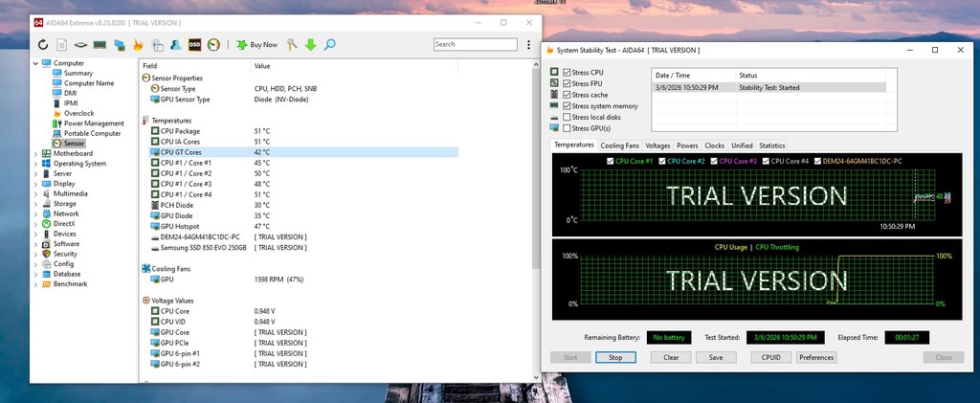
Task: Collapse the Computer tree node
Action: 36,63
